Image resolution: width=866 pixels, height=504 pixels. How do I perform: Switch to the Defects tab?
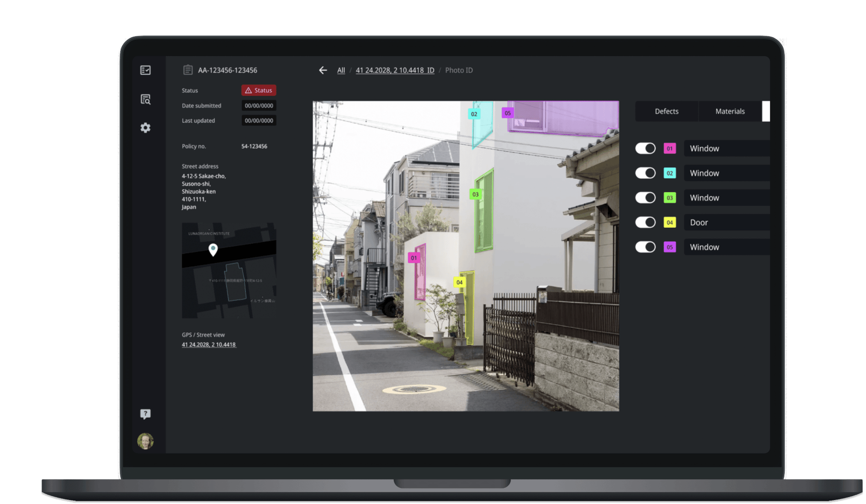(x=667, y=111)
